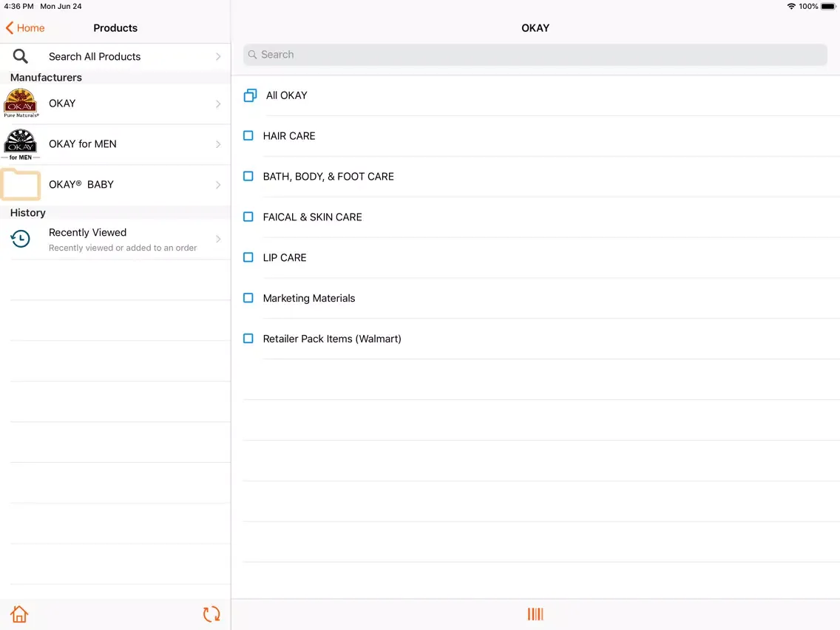This screenshot has height=630, width=840.
Task: Check the battery status indicator
Action: pos(827,7)
